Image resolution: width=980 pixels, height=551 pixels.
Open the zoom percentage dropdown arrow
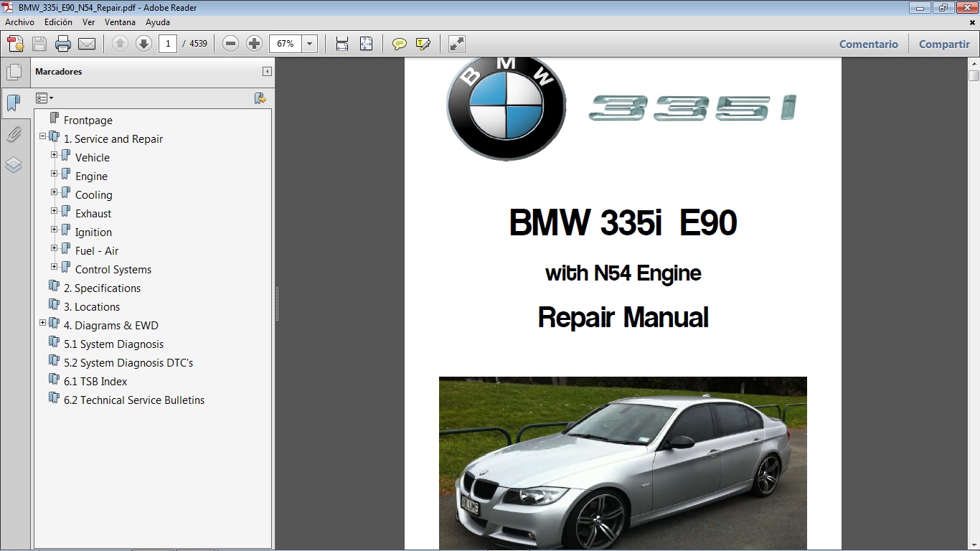click(310, 44)
